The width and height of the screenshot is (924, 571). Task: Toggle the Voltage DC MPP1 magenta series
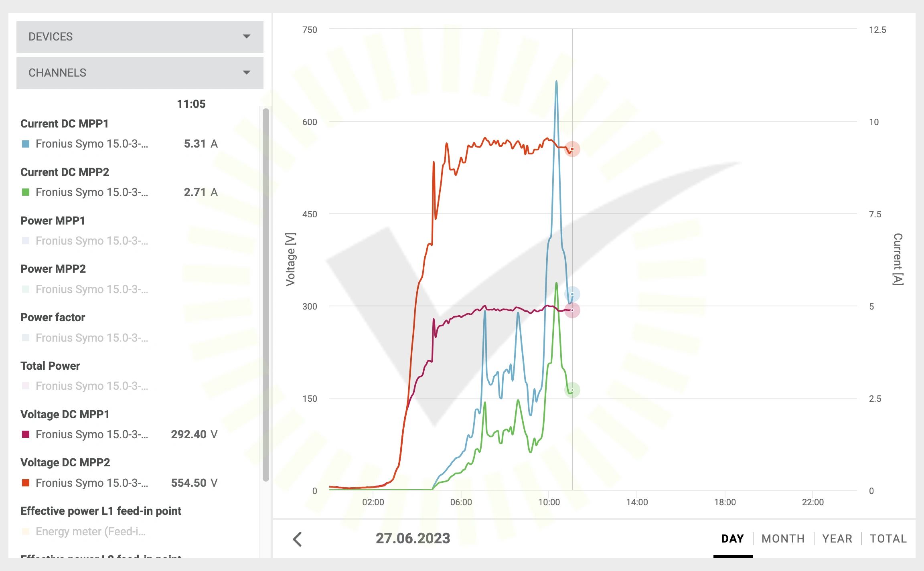26,434
